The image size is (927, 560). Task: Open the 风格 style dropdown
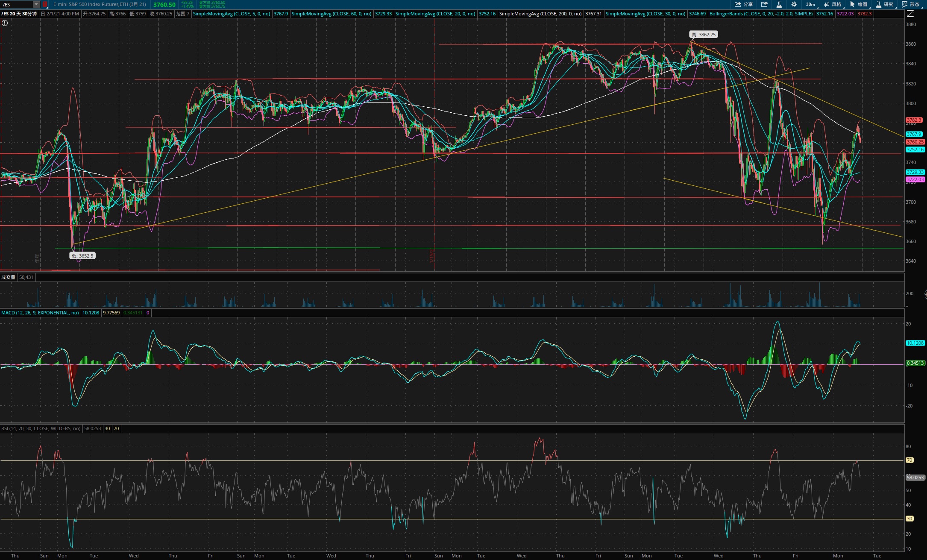coord(833,4)
